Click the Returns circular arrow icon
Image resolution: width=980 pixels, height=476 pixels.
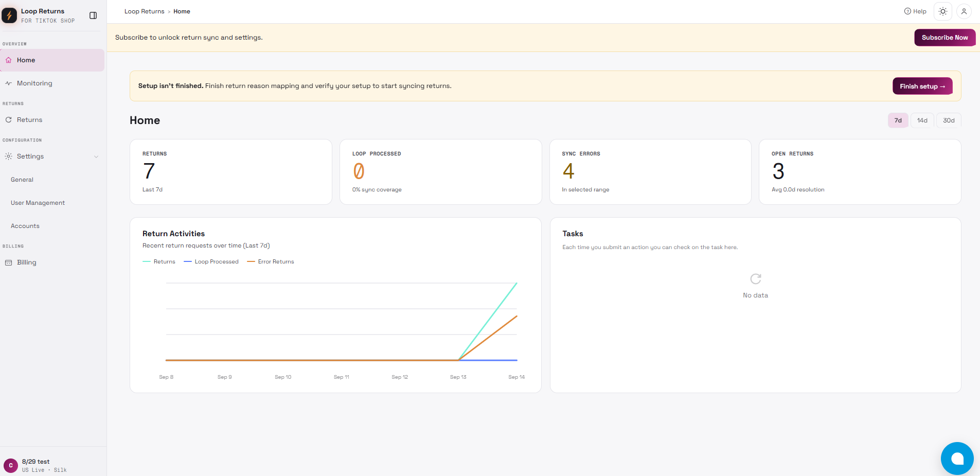coord(8,120)
